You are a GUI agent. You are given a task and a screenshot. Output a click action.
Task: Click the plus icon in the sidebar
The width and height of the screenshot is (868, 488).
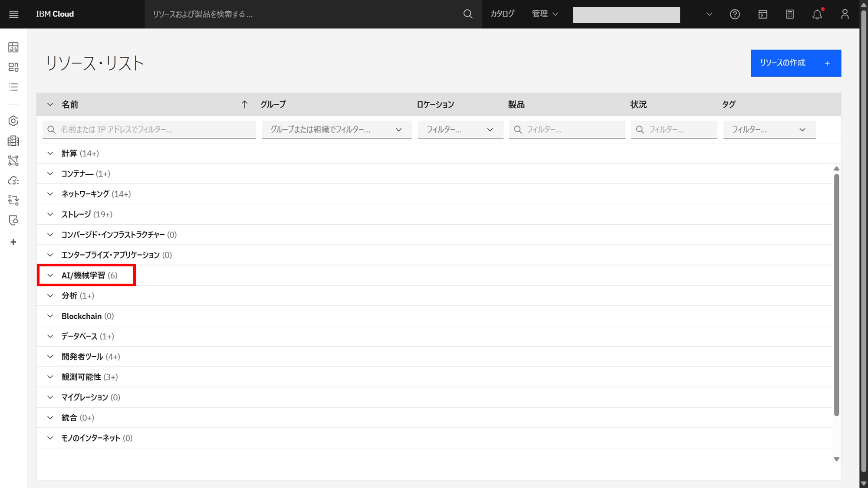tap(13, 242)
